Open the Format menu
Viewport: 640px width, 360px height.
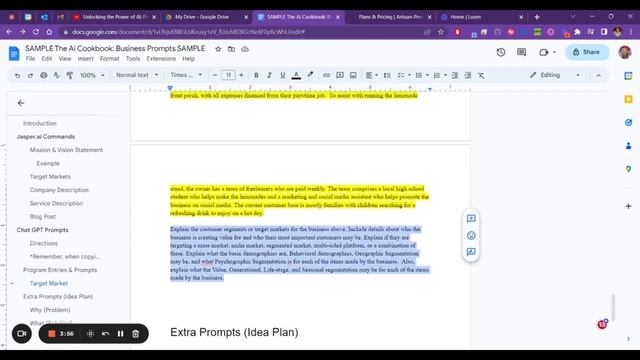[109, 59]
